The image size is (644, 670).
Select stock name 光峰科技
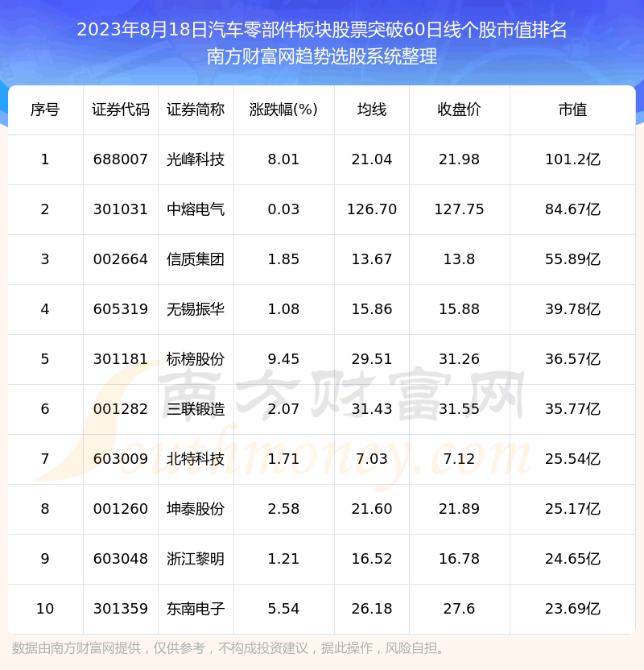pyautogui.click(x=196, y=159)
